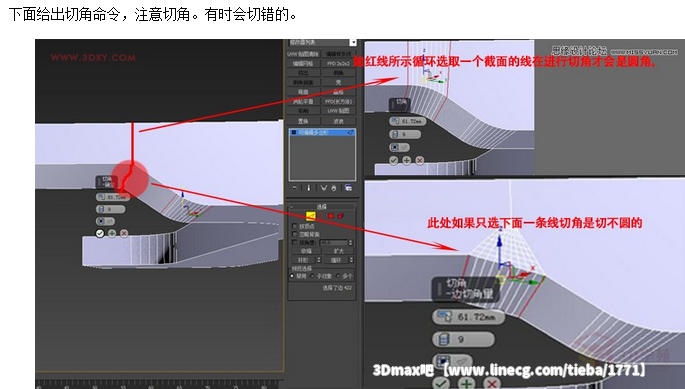Click the Remove Modifier trash icon below the stack
This screenshot has width=685, height=389.
click(334, 188)
